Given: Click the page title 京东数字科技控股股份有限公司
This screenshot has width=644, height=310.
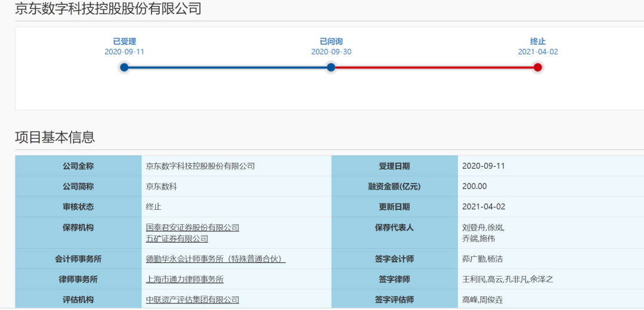Looking at the screenshot, I should click(108, 8).
